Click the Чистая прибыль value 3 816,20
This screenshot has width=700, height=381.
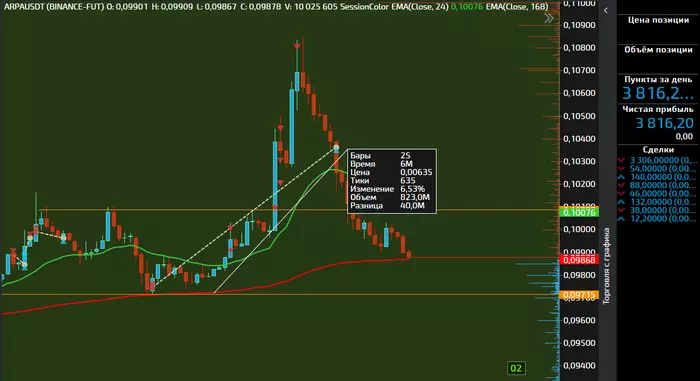click(664, 123)
